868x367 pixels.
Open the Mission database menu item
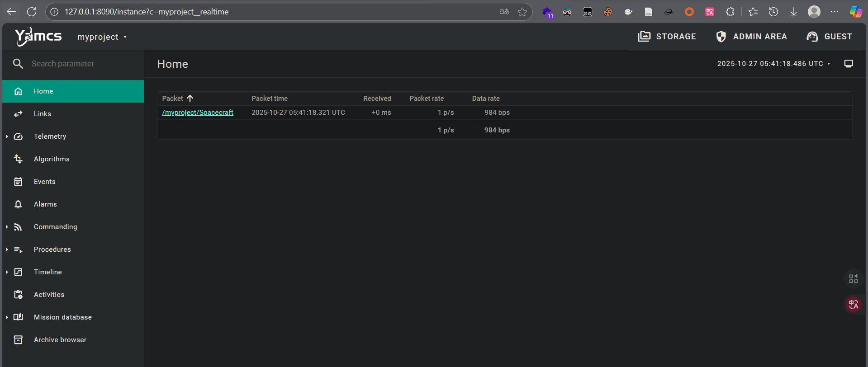(x=63, y=317)
